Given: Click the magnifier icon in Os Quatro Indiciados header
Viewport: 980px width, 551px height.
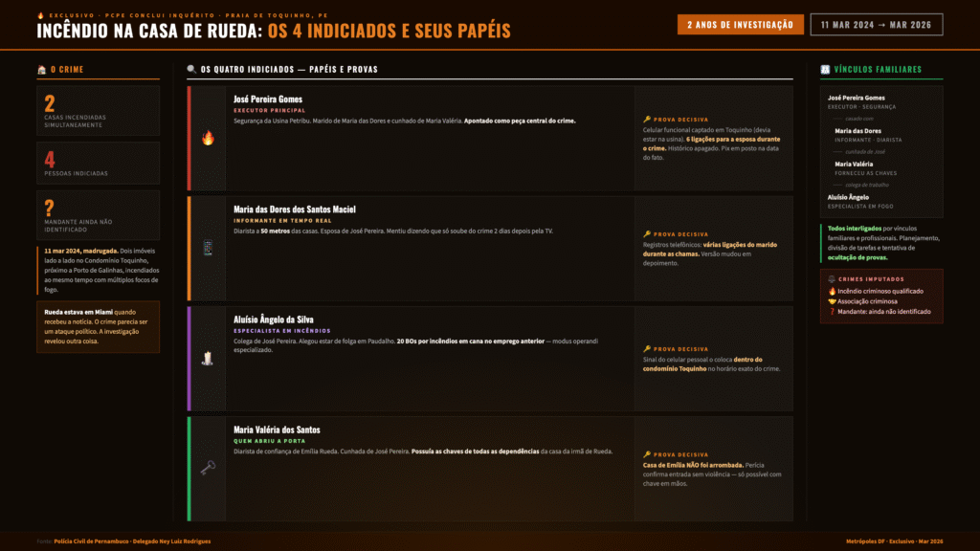Looking at the screenshot, I should point(192,70).
